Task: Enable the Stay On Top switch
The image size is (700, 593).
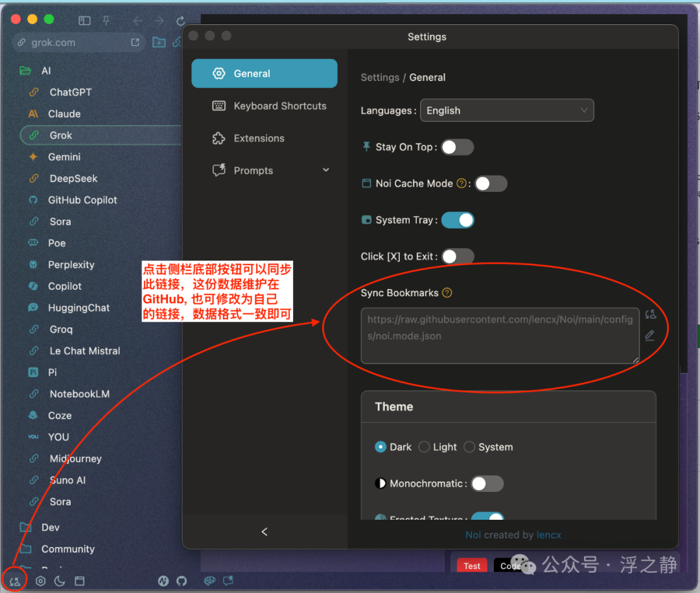Action: point(458,147)
